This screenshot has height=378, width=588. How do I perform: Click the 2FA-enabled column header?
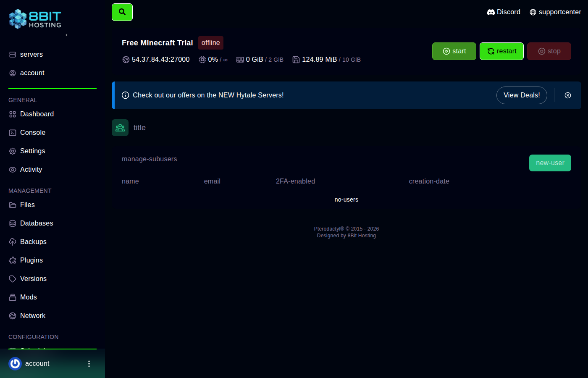click(x=295, y=181)
